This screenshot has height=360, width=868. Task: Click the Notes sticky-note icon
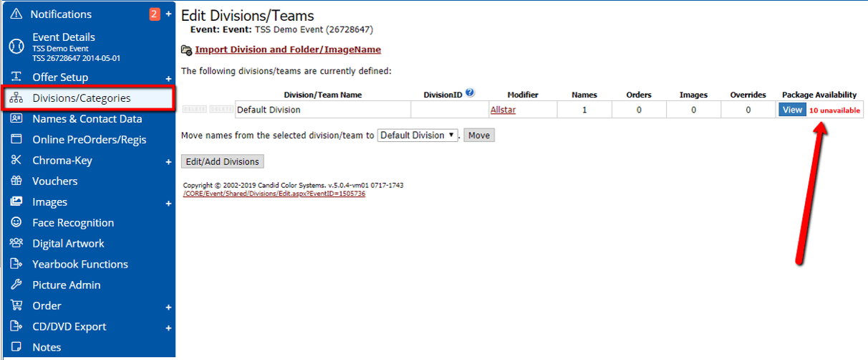(16, 347)
